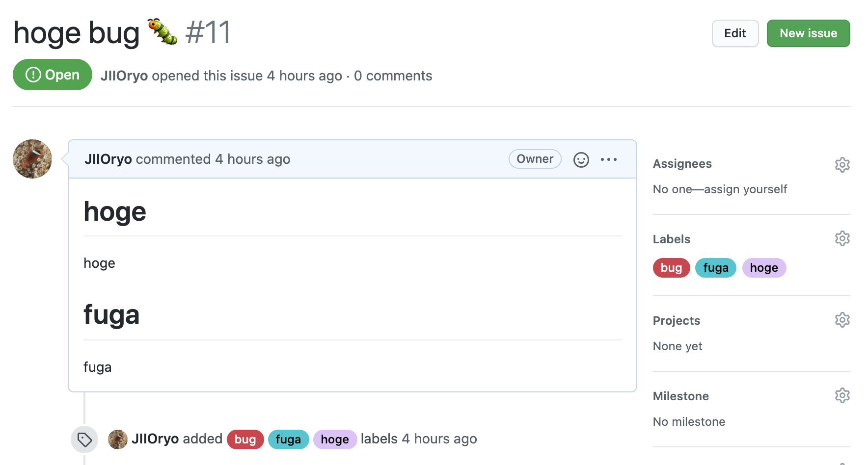
Task: Open JIIOryo's large avatar next to the comment
Action: [32, 159]
